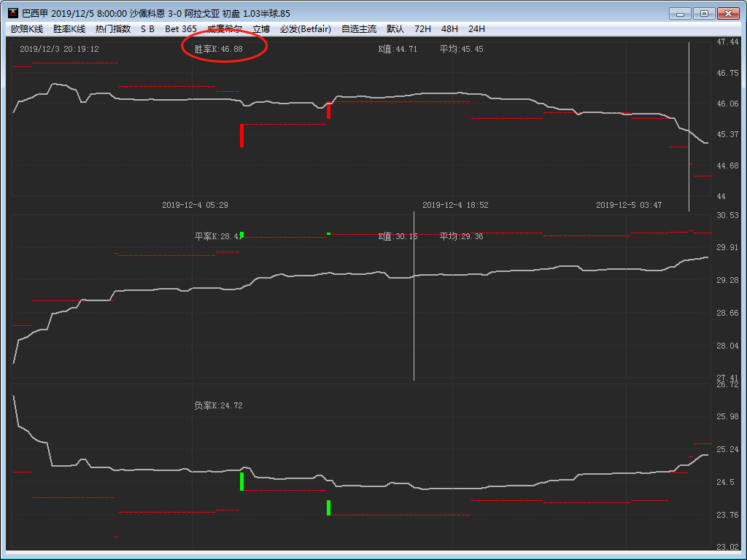Minimize the chart window
Viewport: 747px width, 560px height.
coord(680,13)
